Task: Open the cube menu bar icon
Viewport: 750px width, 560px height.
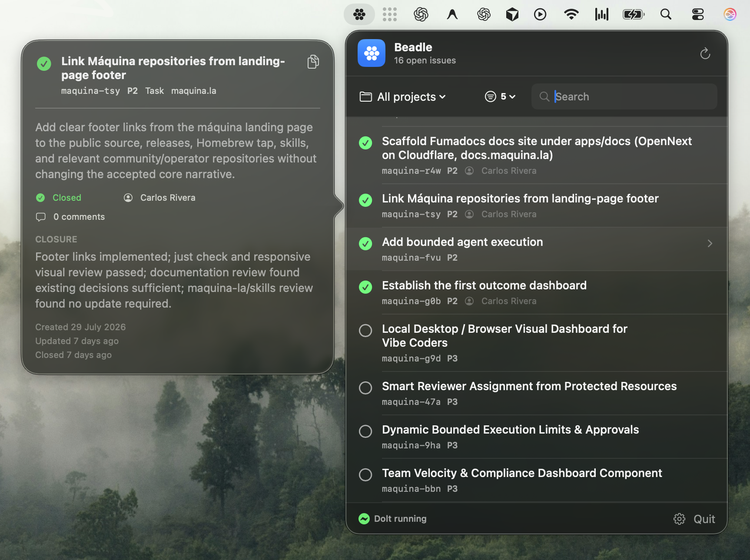Action: pyautogui.click(x=512, y=14)
